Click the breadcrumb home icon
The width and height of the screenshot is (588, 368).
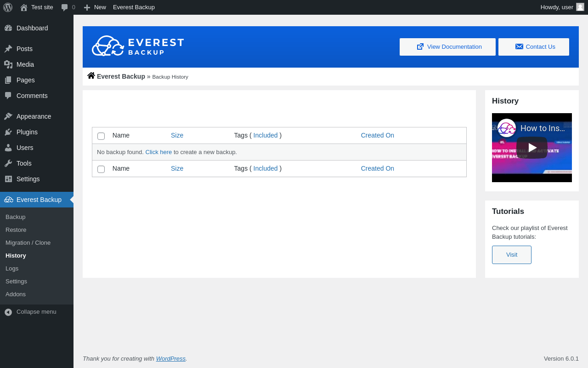tap(91, 75)
